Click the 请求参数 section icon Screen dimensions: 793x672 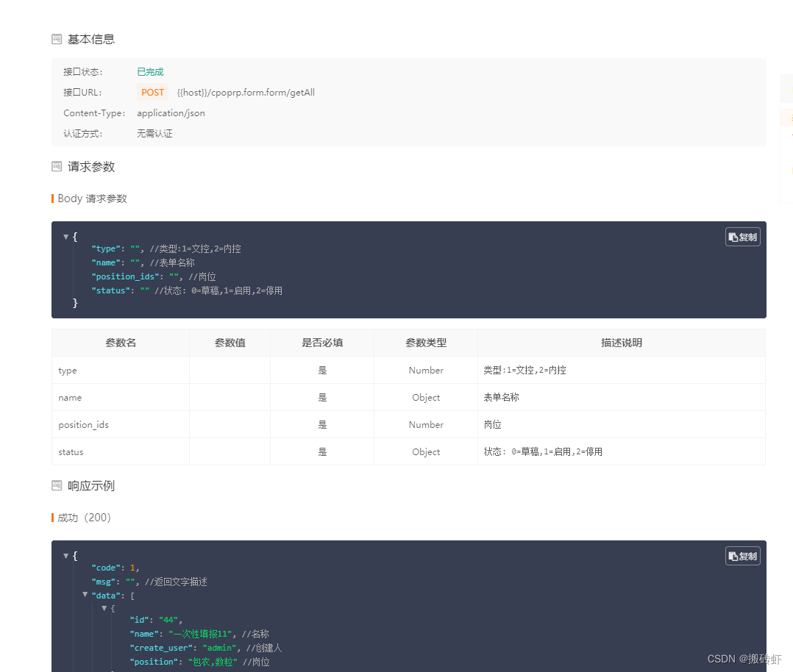pyautogui.click(x=57, y=167)
